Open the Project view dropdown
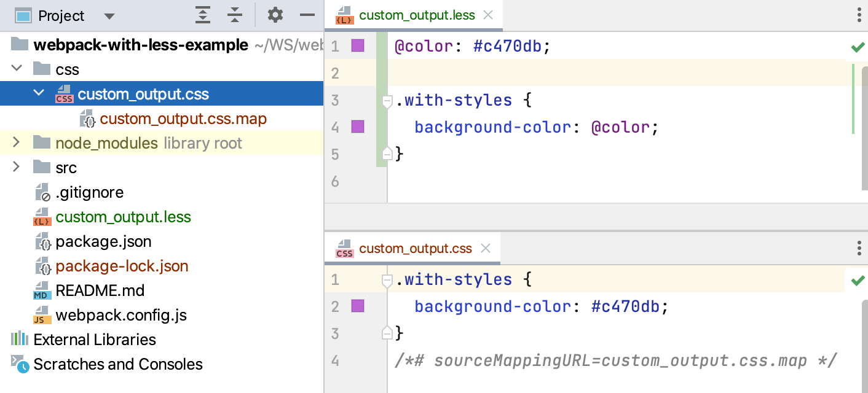This screenshot has height=393, width=868. pyautogui.click(x=109, y=15)
